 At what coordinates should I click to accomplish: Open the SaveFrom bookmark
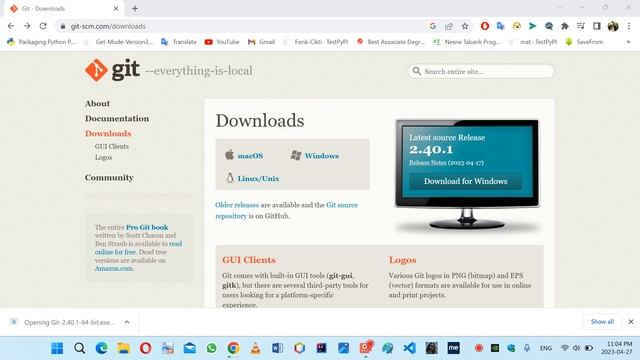pos(584,42)
